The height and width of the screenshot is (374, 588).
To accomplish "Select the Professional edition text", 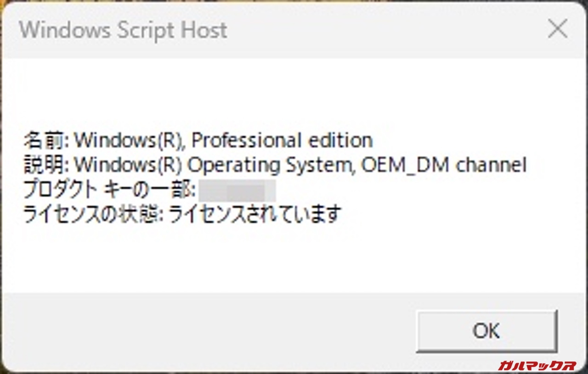I will [282, 140].
